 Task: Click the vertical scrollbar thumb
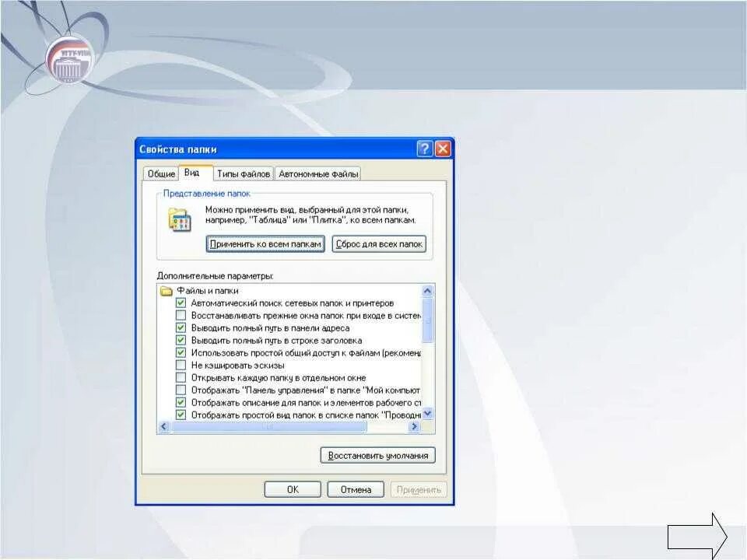click(x=427, y=320)
